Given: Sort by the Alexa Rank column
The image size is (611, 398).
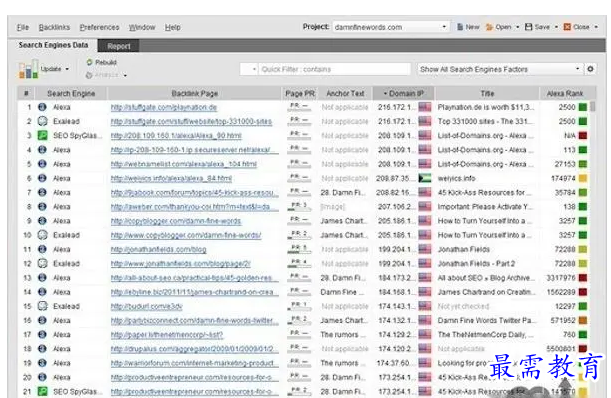Looking at the screenshot, I should point(565,94).
